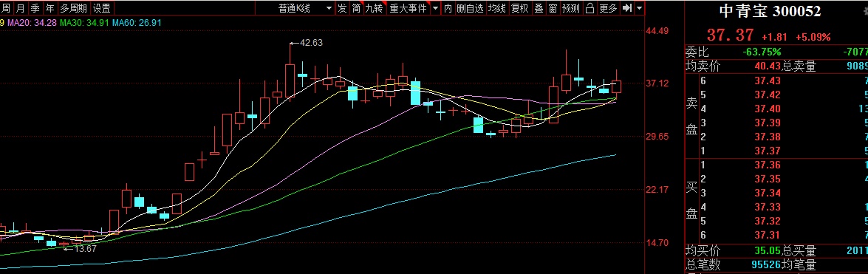
Task: Select the 多周期 multi-period tab
Action: [74, 7]
